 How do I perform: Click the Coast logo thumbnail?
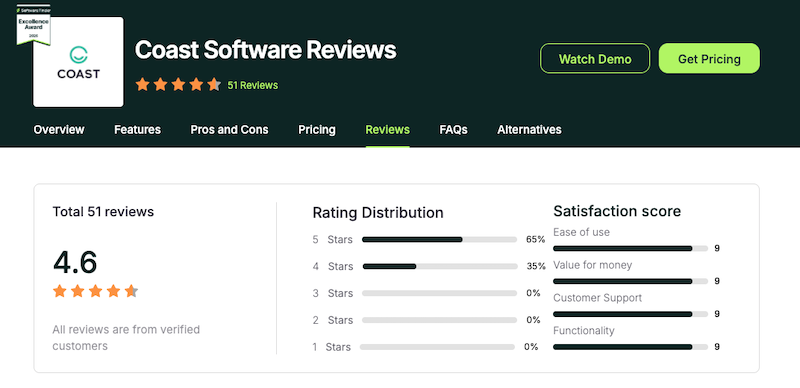tap(78, 62)
